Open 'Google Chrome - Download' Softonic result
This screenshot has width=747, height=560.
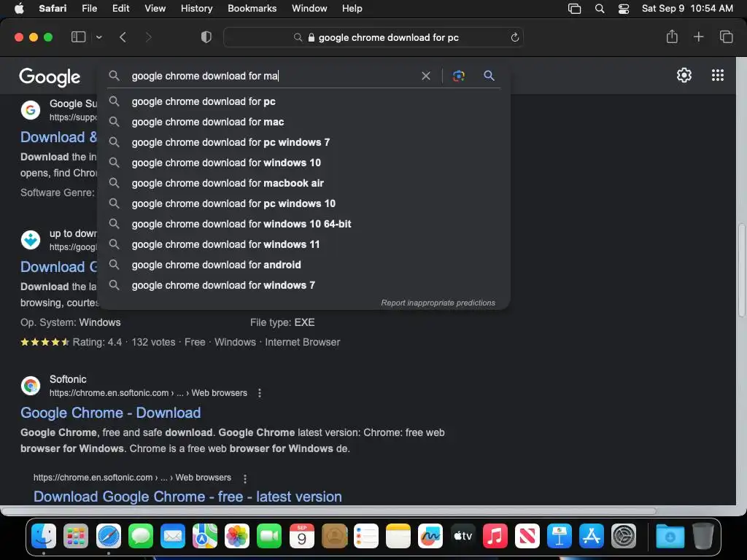click(111, 413)
